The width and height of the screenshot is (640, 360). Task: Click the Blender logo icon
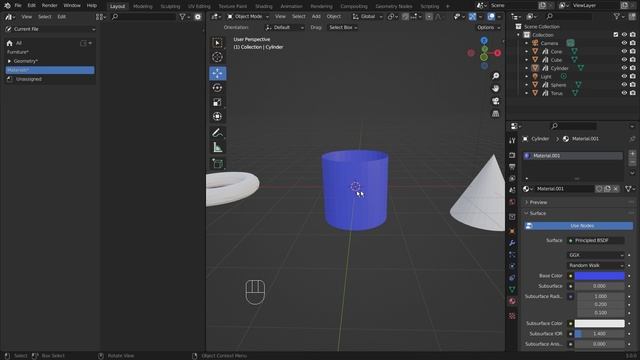7,6
